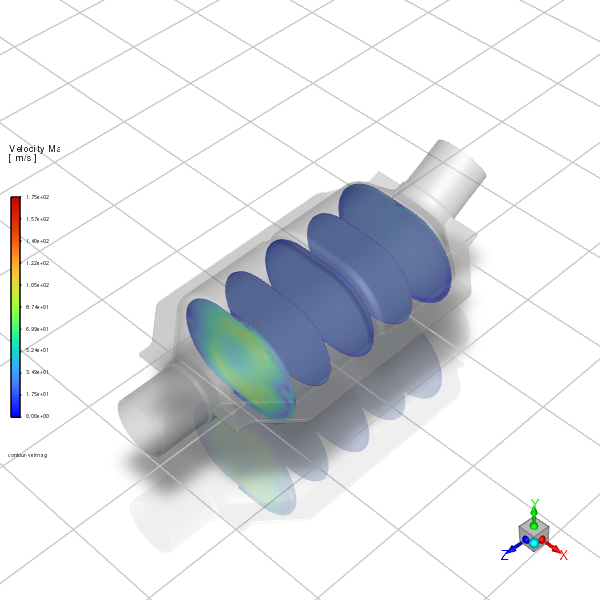Click the velocity colormap legend bar
This screenshot has width=600, height=600.
(x=15, y=306)
